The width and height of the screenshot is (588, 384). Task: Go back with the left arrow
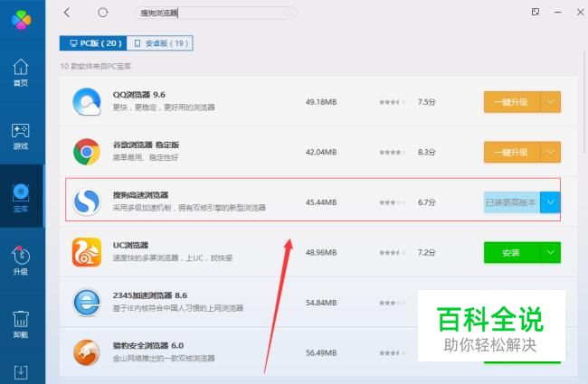[67, 13]
